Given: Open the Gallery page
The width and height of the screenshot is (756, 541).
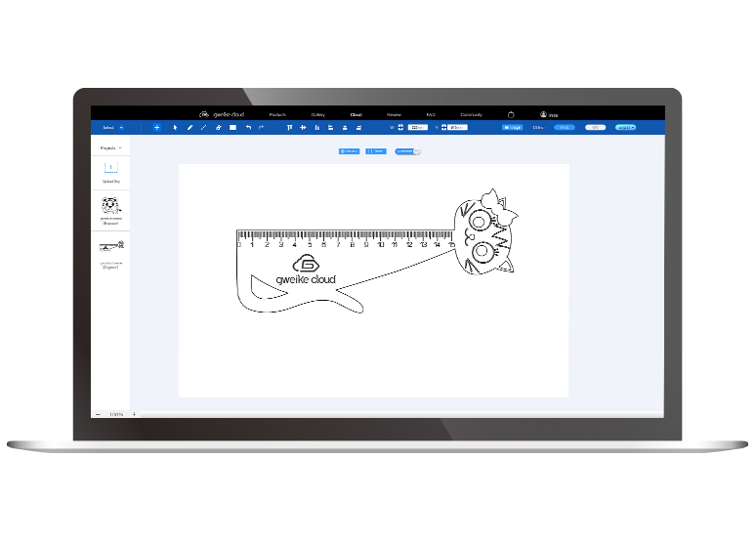Looking at the screenshot, I should click(317, 114).
